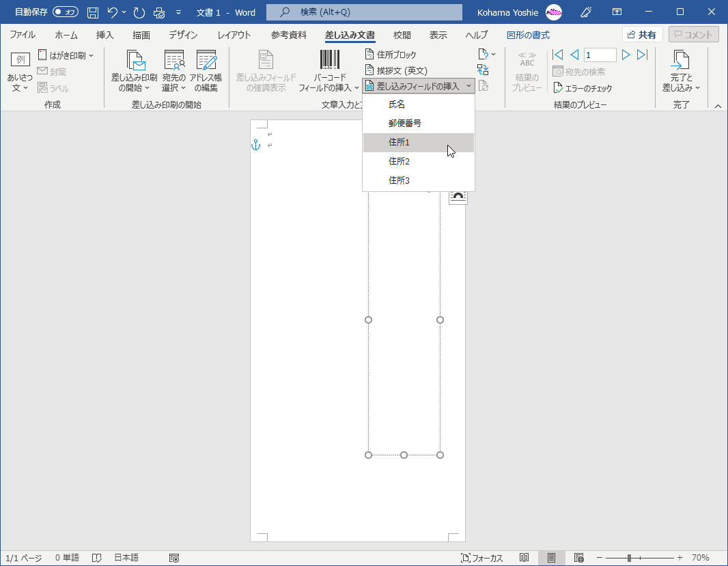The height and width of the screenshot is (566, 728).
Task: Open the Rules icon dropdown
Action: (x=486, y=55)
